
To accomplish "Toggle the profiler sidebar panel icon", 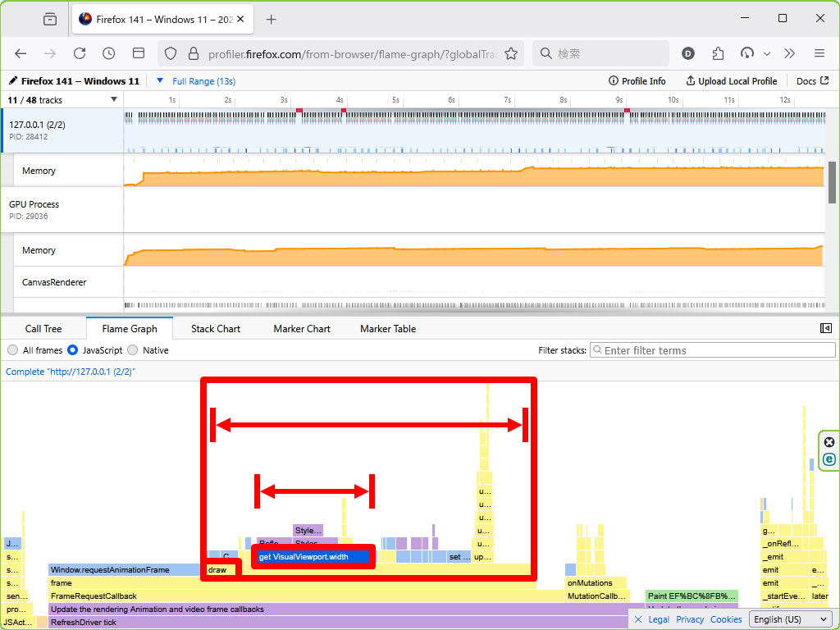I will [826, 328].
